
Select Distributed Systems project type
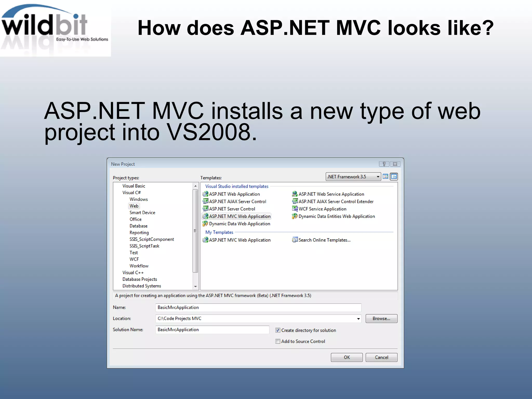(142, 286)
